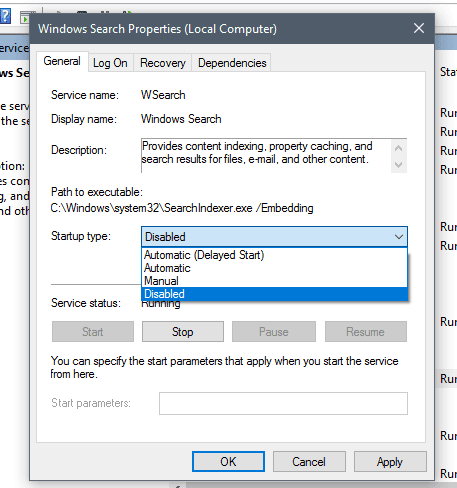
Task: Choose the Automatic startup option
Action: [274, 268]
